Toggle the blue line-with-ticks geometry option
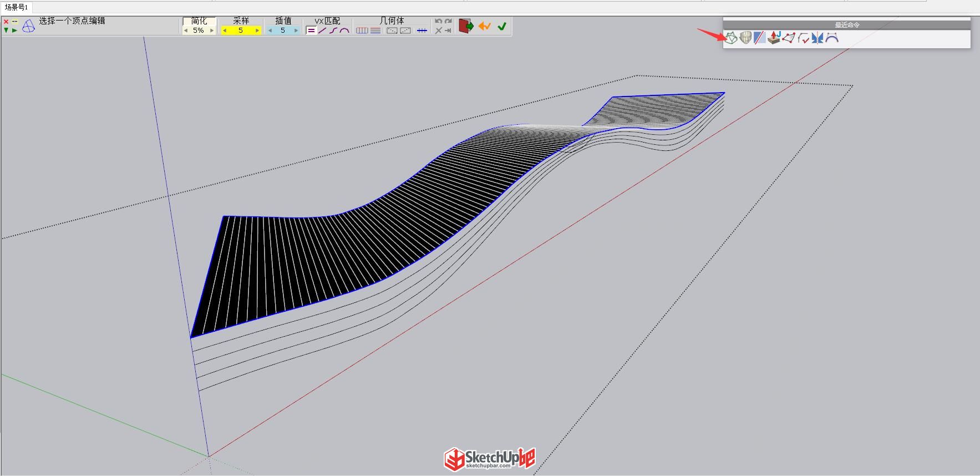The image size is (980, 476). (x=422, y=31)
